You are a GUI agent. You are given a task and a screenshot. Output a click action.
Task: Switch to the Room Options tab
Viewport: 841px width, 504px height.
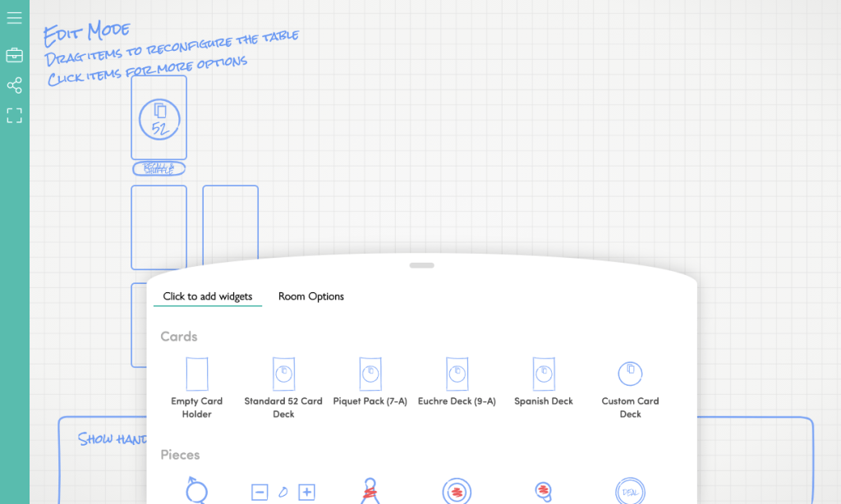[x=310, y=296]
